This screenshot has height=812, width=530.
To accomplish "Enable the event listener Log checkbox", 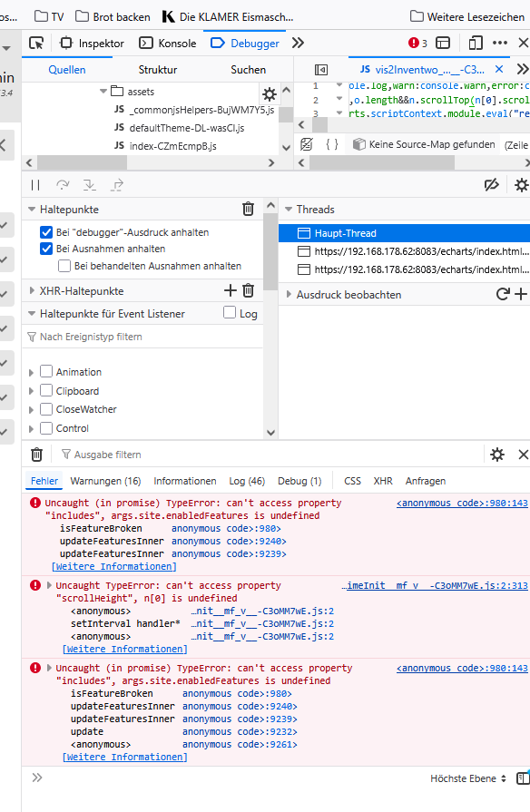I will [x=230, y=312].
